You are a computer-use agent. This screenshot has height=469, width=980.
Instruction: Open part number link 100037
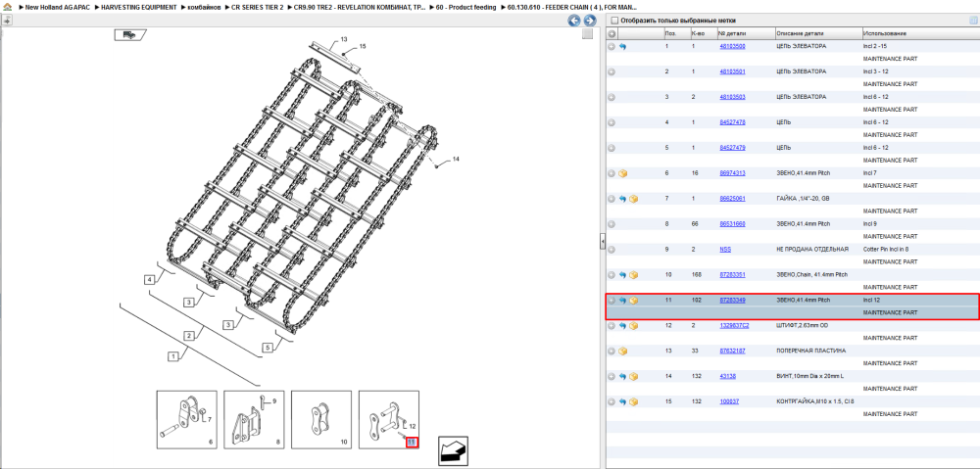click(729, 402)
